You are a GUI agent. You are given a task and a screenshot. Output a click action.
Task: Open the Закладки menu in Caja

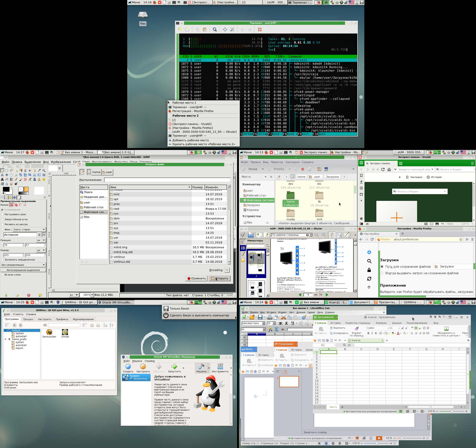[x=292, y=162]
